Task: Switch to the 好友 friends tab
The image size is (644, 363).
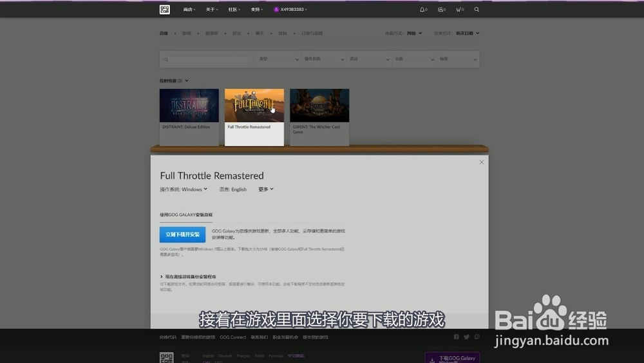Action: (236, 34)
